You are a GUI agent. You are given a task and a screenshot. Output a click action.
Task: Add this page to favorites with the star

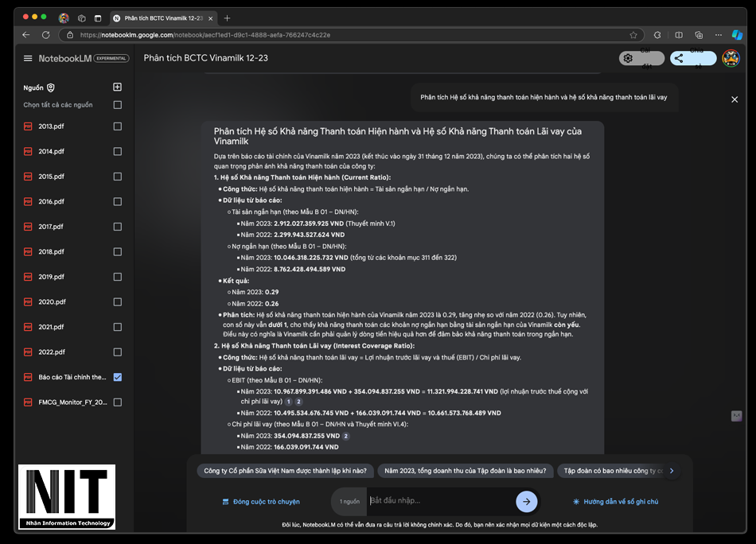pyautogui.click(x=633, y=35)
